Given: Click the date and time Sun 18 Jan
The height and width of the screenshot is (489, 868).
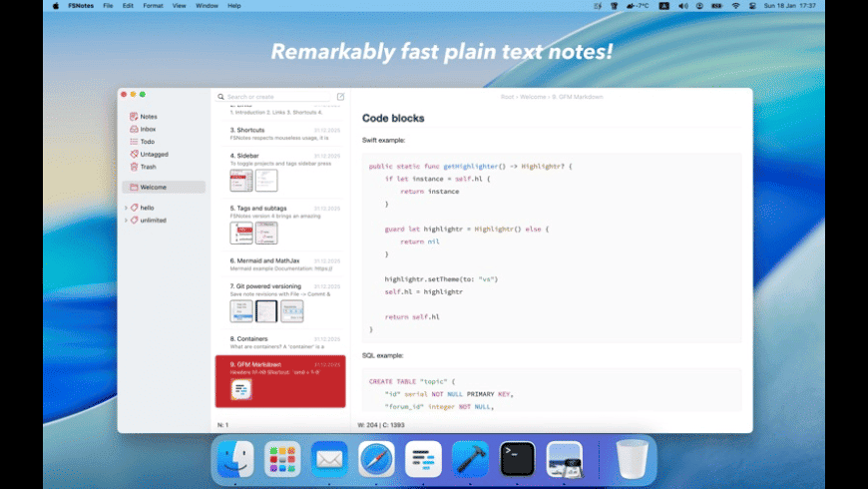Looking at the screenshot, I should 790,6.
